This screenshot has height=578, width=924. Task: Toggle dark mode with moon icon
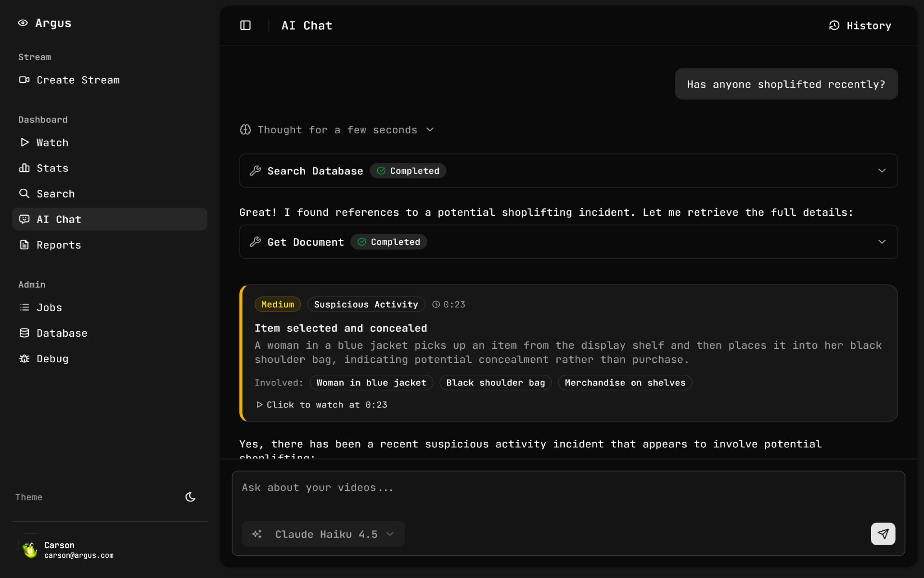click(x=191, y=497)
